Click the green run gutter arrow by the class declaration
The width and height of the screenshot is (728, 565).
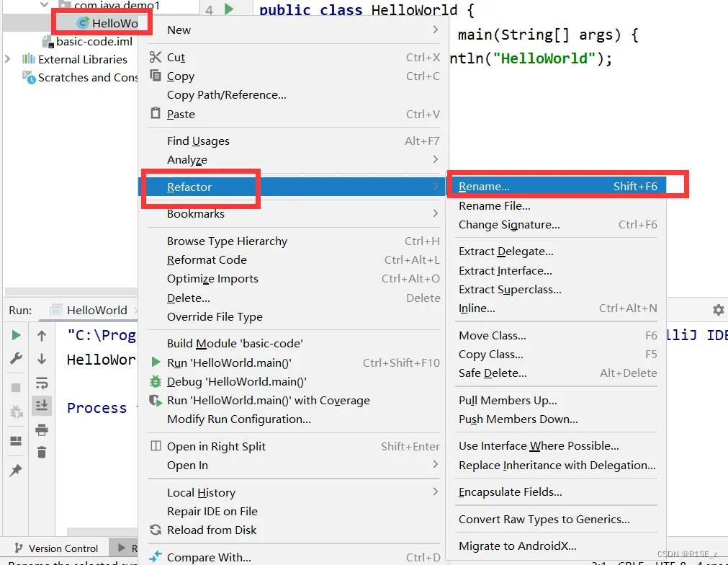point(229,9)
